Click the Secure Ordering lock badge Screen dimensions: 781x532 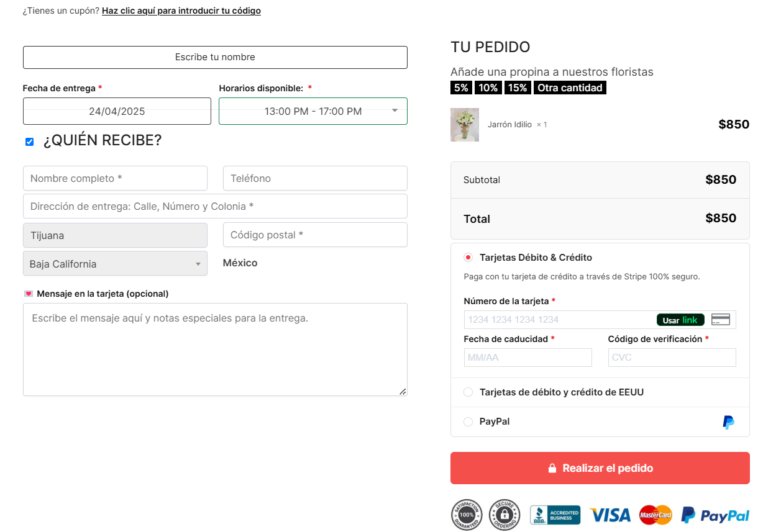tap(504, 515)
